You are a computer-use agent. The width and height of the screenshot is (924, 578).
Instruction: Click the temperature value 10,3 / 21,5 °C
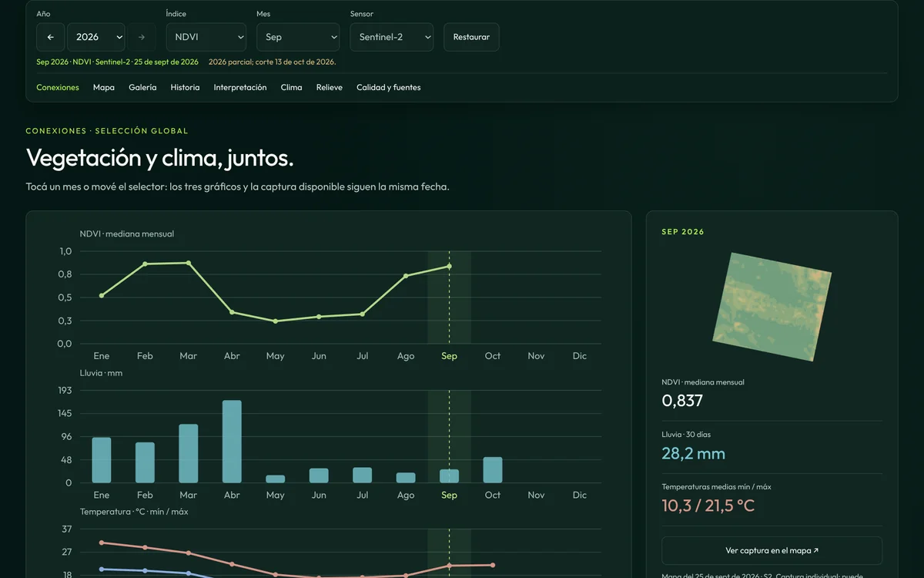(708, 506)
